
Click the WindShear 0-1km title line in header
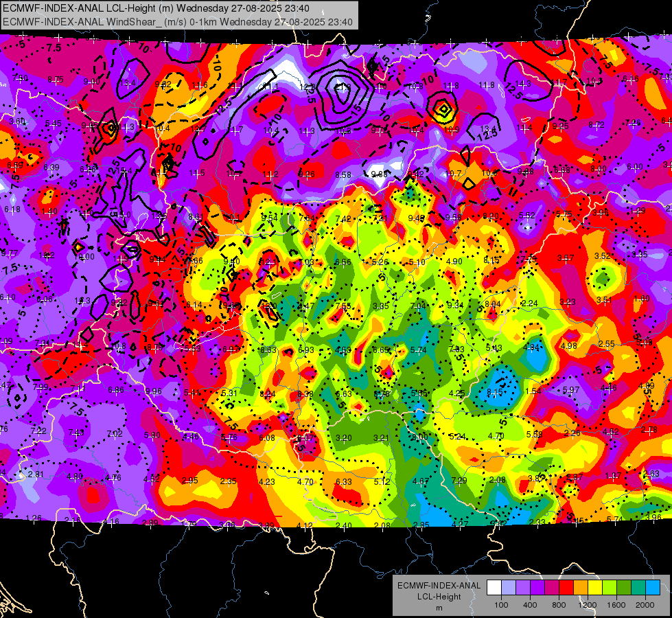click(177, 22)
